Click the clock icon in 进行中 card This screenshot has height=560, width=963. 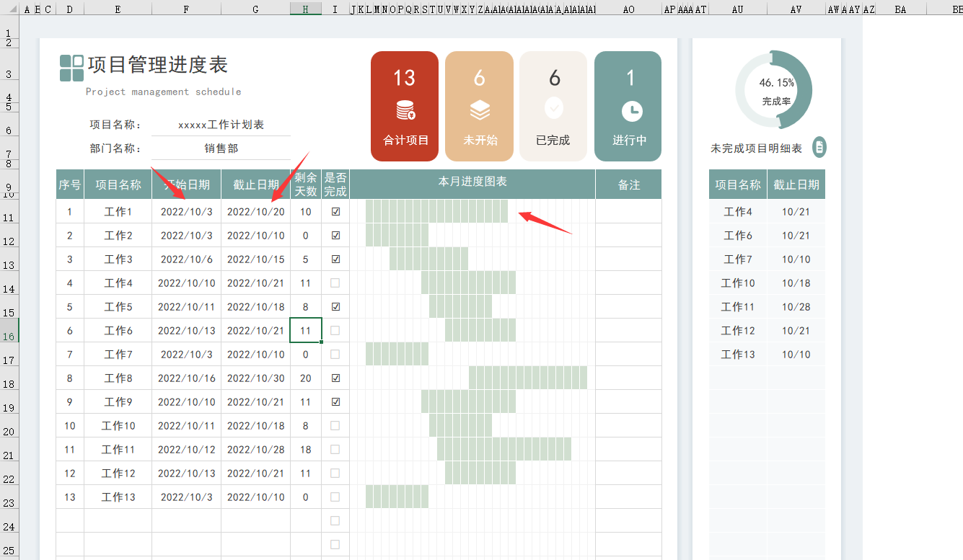[632, 111]
